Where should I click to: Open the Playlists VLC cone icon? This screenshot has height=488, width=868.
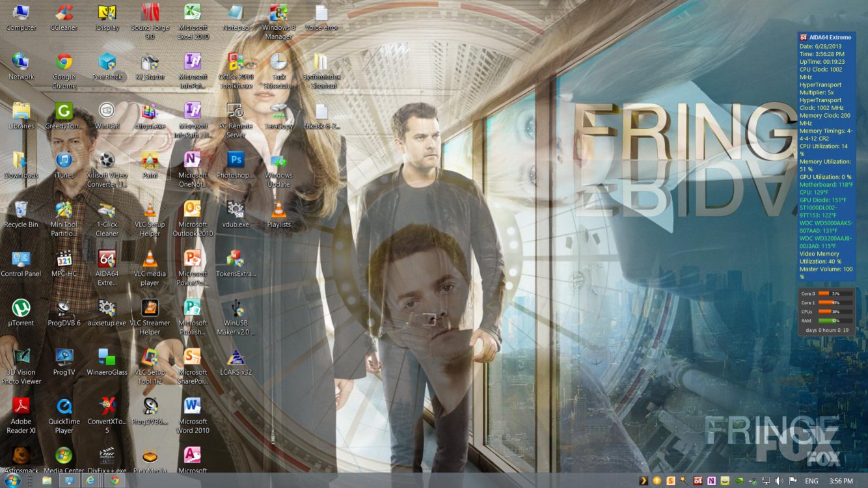coord(278,215)
